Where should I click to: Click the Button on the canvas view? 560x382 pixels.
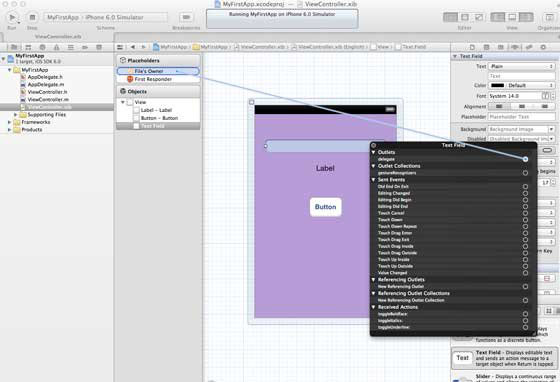(x=325, y=207)
